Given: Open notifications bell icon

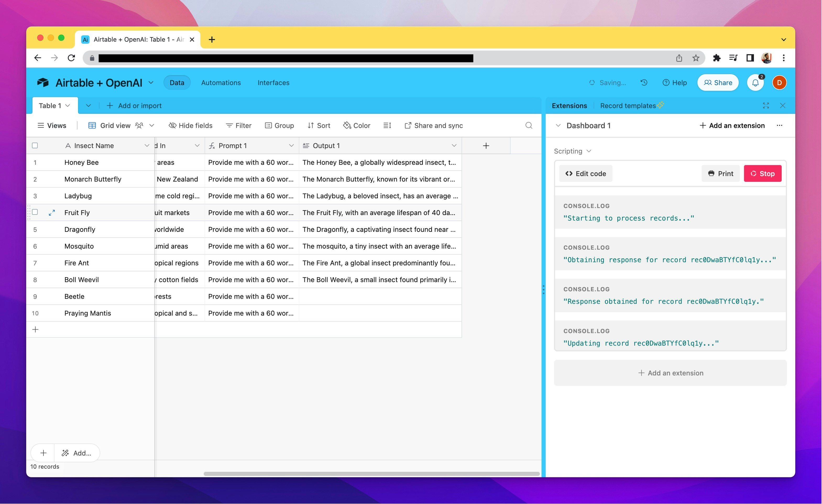Looking at the screenshot, I should pos(755,83).
